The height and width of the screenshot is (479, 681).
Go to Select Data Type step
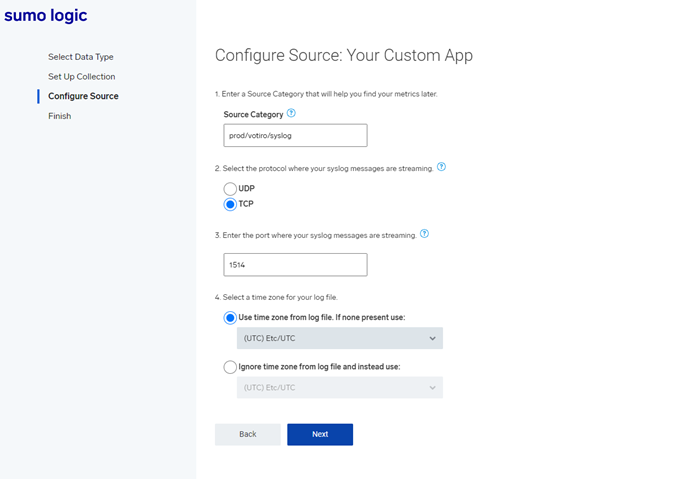(81, 57)
